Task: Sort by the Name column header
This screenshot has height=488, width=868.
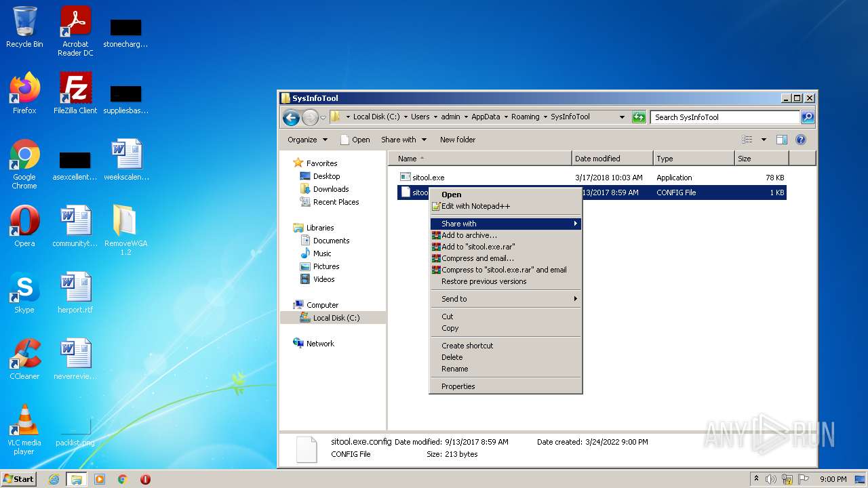Action: 480,159
